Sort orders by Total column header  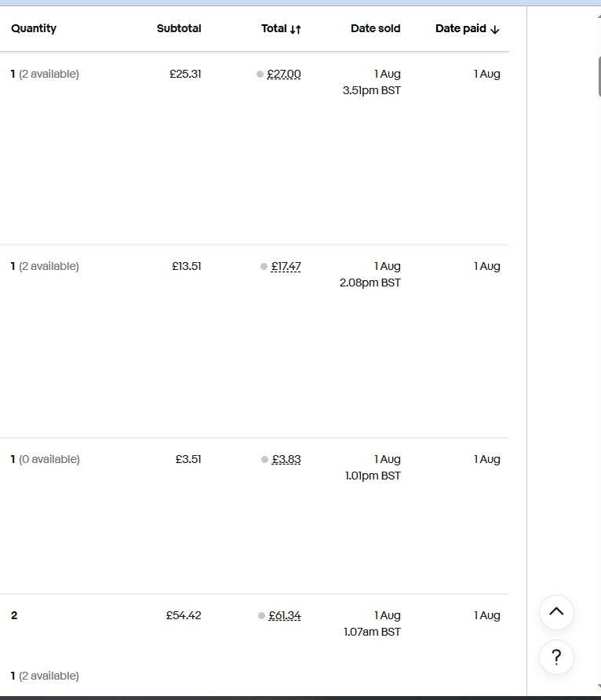[x=274, y=29]
